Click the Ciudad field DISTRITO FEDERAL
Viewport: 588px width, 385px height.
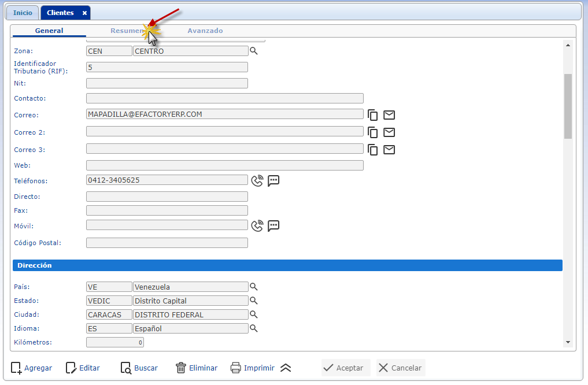point(190,314)
